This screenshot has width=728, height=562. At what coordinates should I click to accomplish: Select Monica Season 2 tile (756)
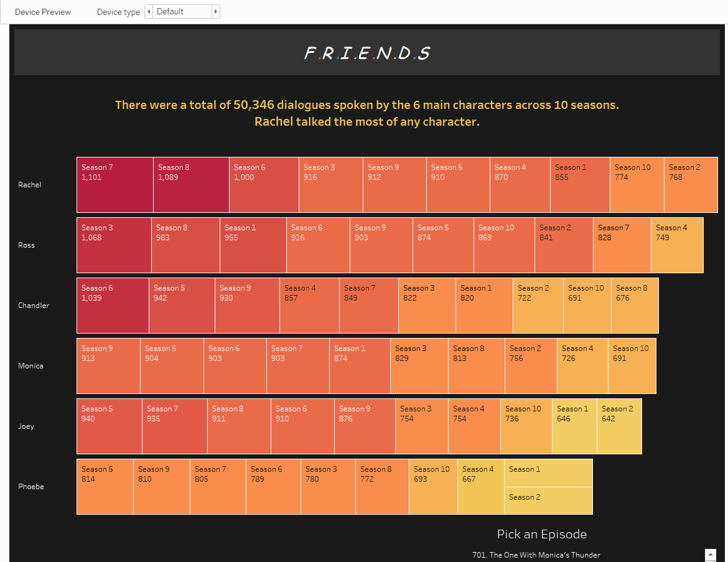pos(531,366)
